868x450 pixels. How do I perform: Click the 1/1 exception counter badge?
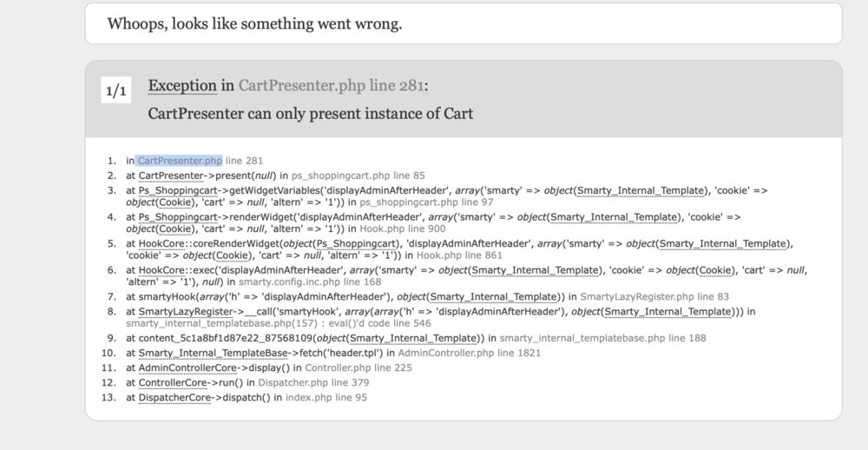point(116,89)
